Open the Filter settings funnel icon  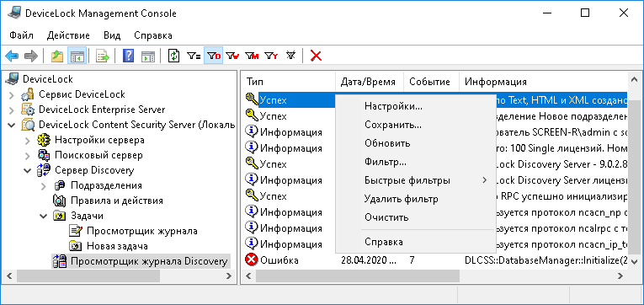194,56
